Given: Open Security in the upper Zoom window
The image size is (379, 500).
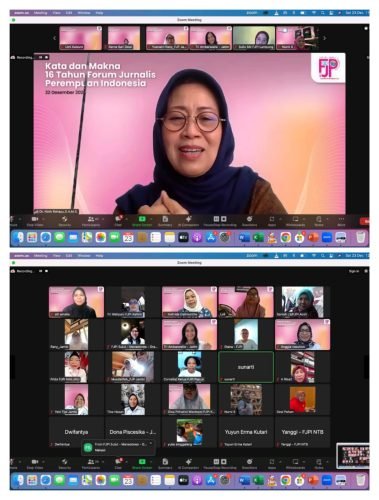Looking at the screenshot, I should 64,221.
